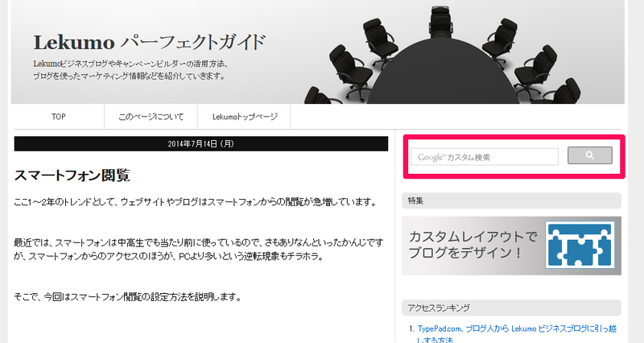Open the スマートフォン閲覧 article heading
Viewport: 644px width, 343px height.
(72, 176)
